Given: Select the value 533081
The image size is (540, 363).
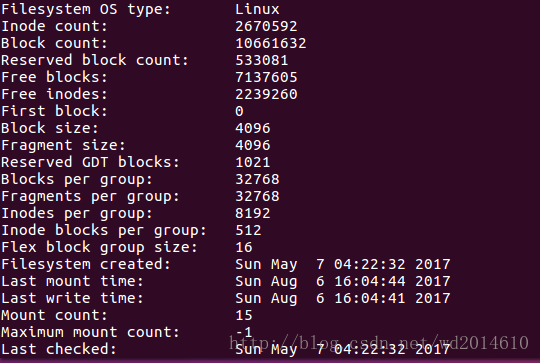Looking at the screenshot, I should coord(262,60).
